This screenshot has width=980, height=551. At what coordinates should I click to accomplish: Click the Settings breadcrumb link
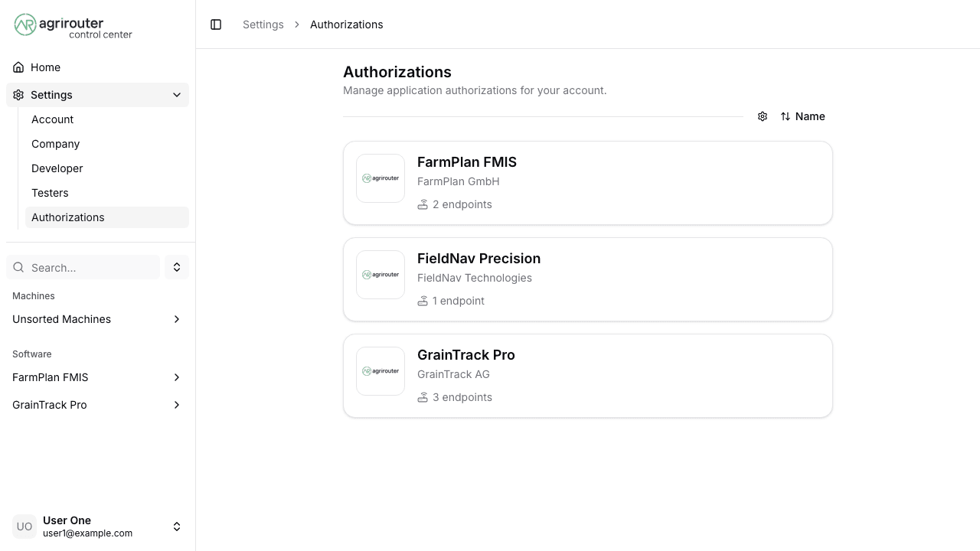point(263,24)
